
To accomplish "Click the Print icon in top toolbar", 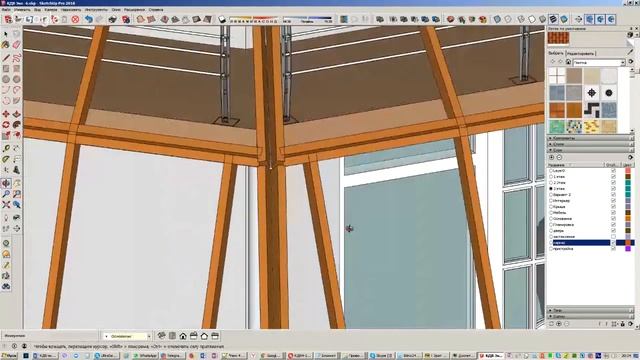I will pyautogui.click(x=112, y=19).
